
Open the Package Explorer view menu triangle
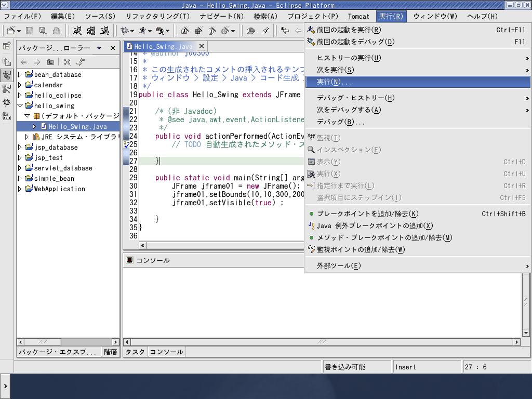click(x=99, y=48)
